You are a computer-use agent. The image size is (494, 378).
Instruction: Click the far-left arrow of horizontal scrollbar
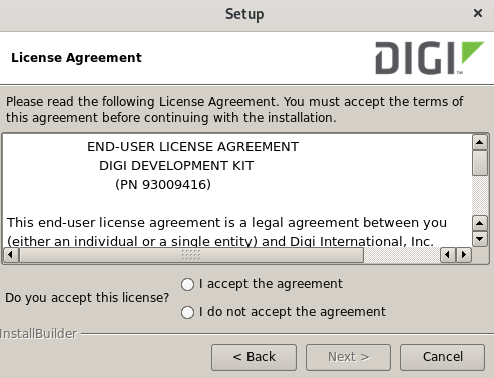[11, 255]
